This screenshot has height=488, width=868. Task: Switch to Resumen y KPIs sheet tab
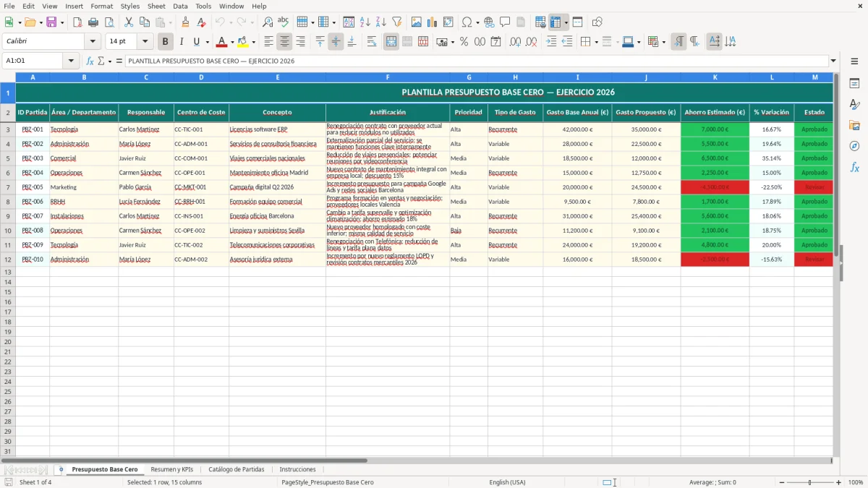tap(172, 469)
